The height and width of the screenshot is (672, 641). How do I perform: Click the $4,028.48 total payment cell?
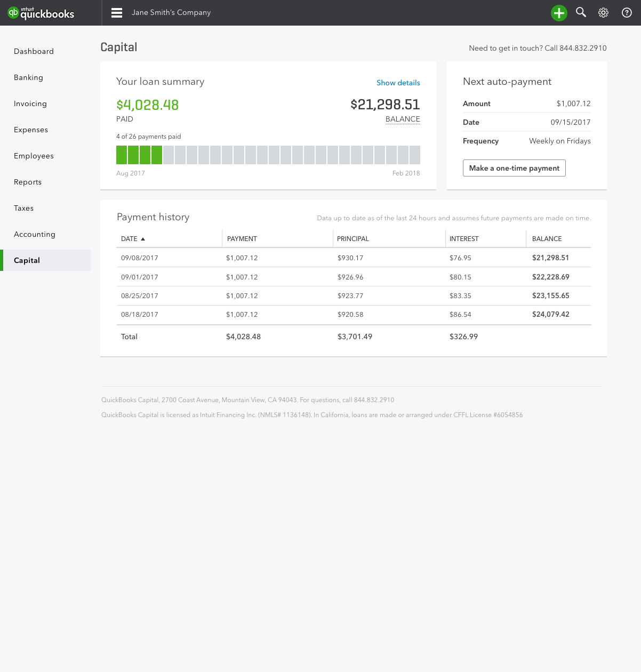click(243, 337)
